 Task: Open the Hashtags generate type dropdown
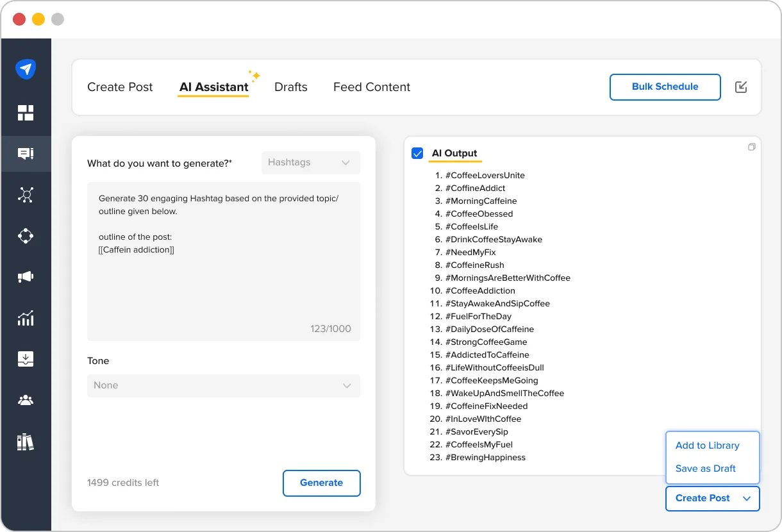[311, 163]
